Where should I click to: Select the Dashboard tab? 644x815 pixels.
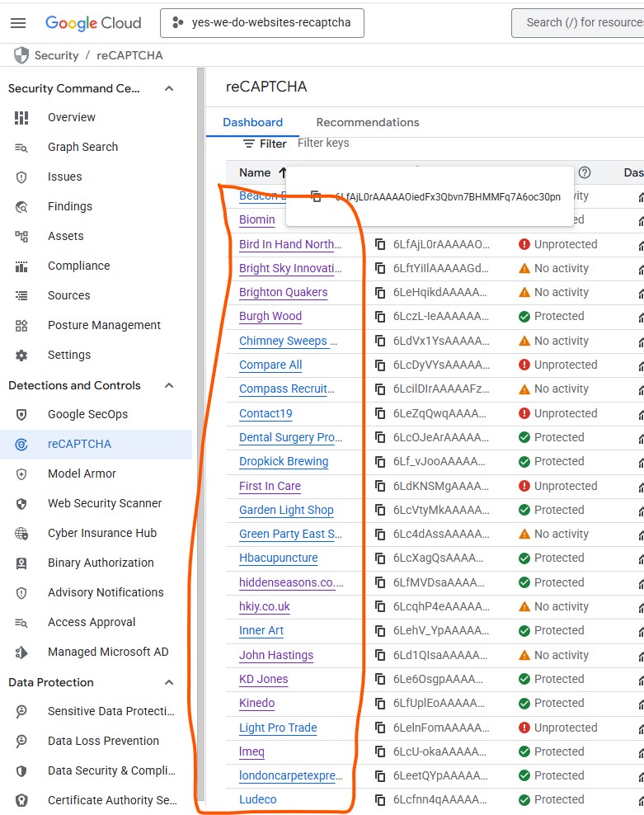[252, 122]
